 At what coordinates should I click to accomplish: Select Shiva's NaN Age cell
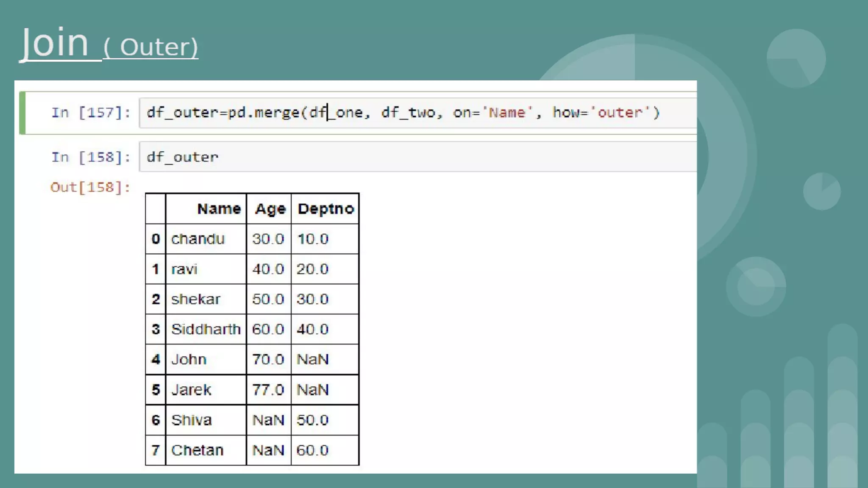[268, 420]
